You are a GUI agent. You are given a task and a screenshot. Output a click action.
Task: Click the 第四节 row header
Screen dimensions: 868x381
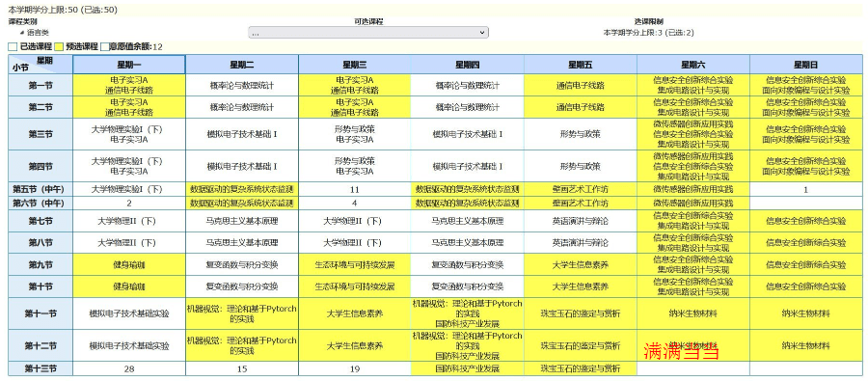41,166
